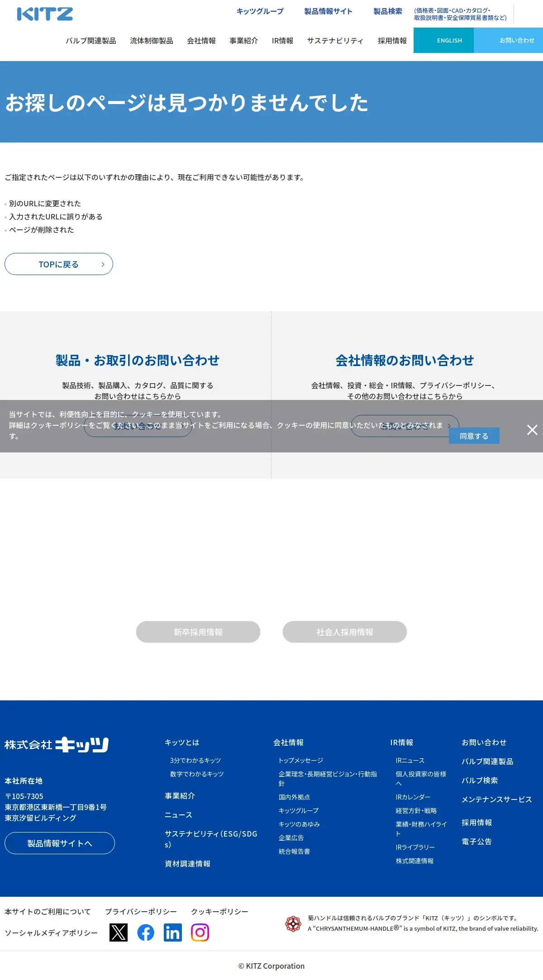Open バルブ関連製品 nav menu

click(x=91, y=41)
